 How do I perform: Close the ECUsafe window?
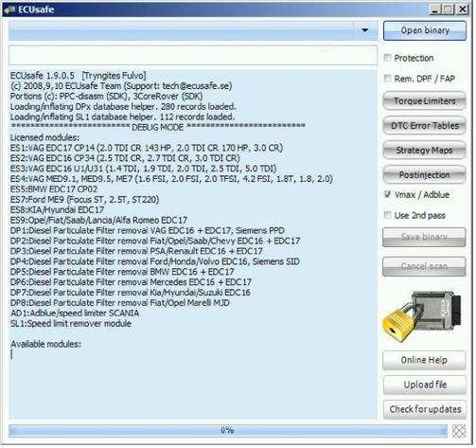point(463,9)
